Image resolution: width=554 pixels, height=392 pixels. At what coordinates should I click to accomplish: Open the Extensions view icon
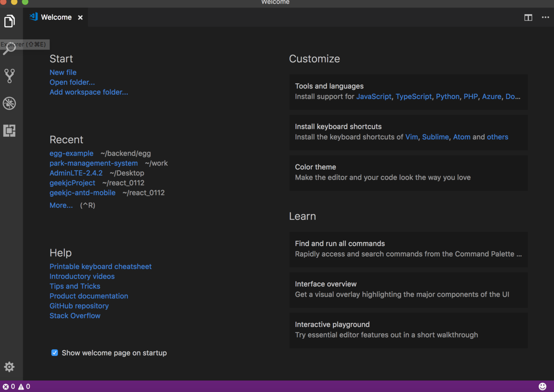tap(9, 131)
